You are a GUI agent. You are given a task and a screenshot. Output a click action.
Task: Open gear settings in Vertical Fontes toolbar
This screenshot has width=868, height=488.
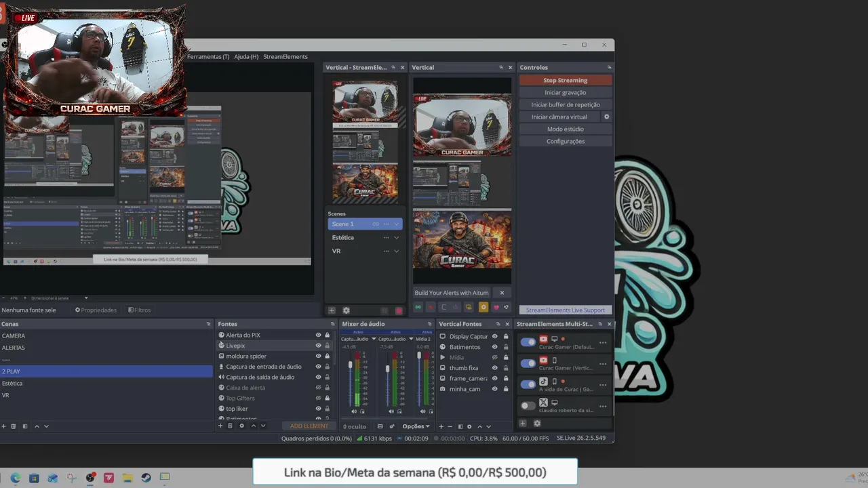469,426
